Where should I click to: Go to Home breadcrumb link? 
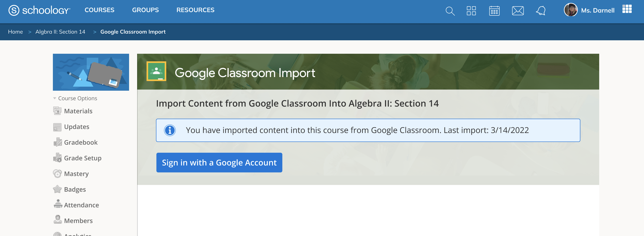pos(15,32)
